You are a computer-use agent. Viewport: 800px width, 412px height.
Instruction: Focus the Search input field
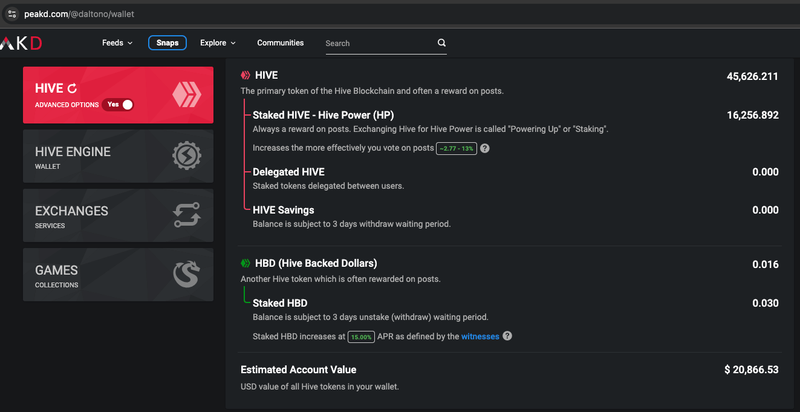tap(378, 44)
